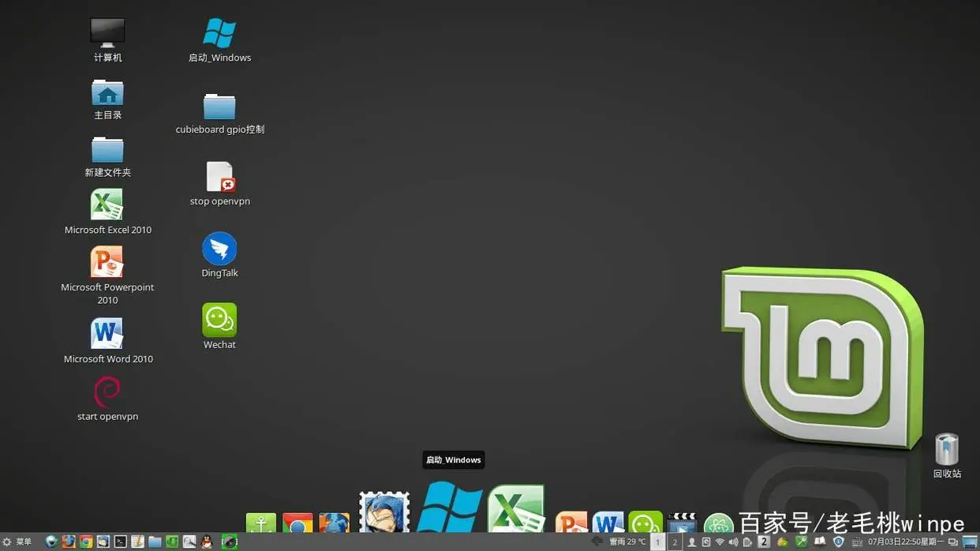Image resolution: width=980 pixels, height=551 pixels.
Task: Open Excel from the dock
Action: 516,510
